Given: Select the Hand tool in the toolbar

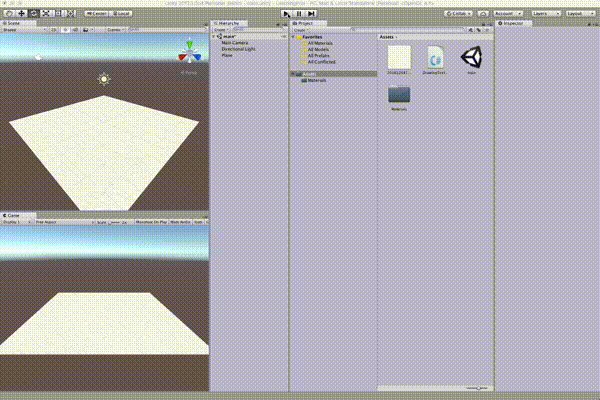Looking at the screenshot, I should (x=9, y=13).
